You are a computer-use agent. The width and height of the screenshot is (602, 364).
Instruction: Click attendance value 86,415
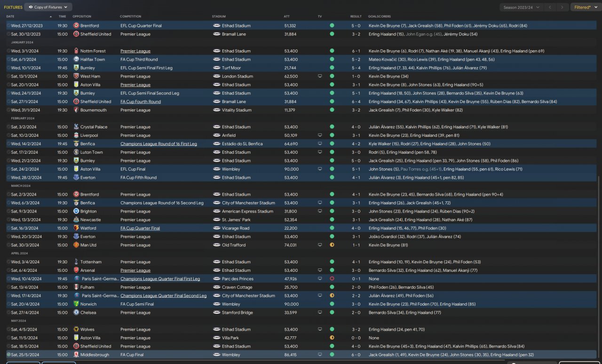point(291,355)
